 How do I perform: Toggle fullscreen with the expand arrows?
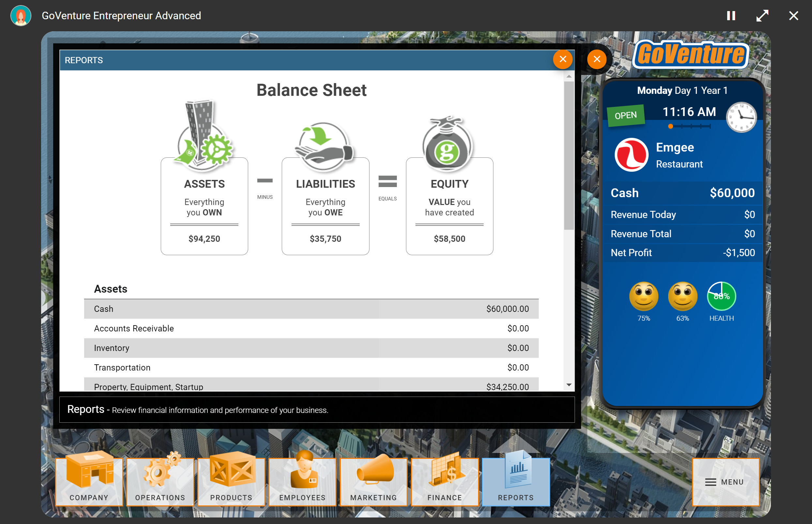pyautogui.click(x=763, y=15)
